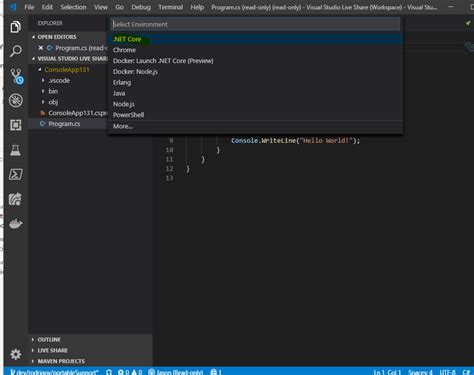Screen dimensions: 474x375
Task: Open the Selection menu
Action: click(x=73, y=7)
